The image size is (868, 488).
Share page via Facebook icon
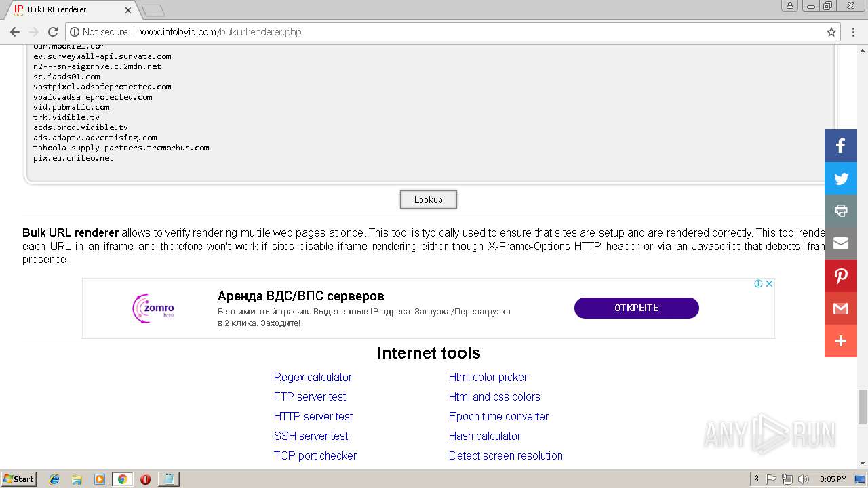pos(841,145)
